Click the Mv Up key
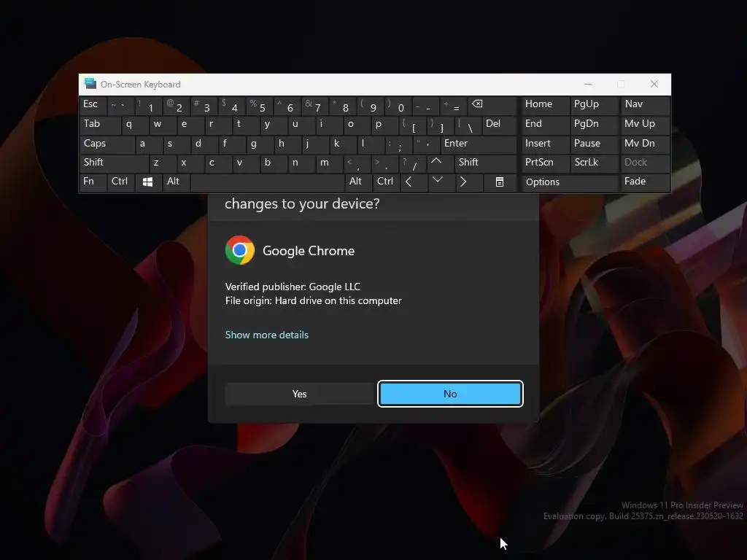Image resolution: width=747 pixels, height=560 pixels. pyautogui.click(x=646, y=124)
